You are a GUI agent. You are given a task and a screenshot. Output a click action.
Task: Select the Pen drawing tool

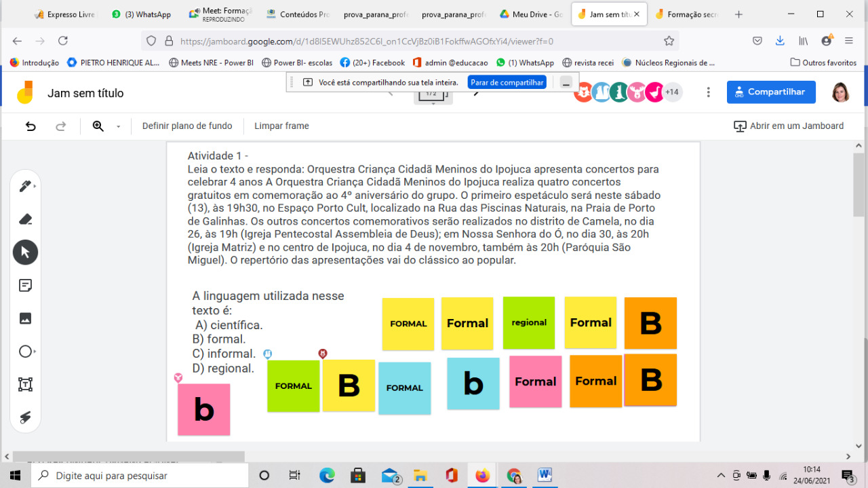(26, 186)
